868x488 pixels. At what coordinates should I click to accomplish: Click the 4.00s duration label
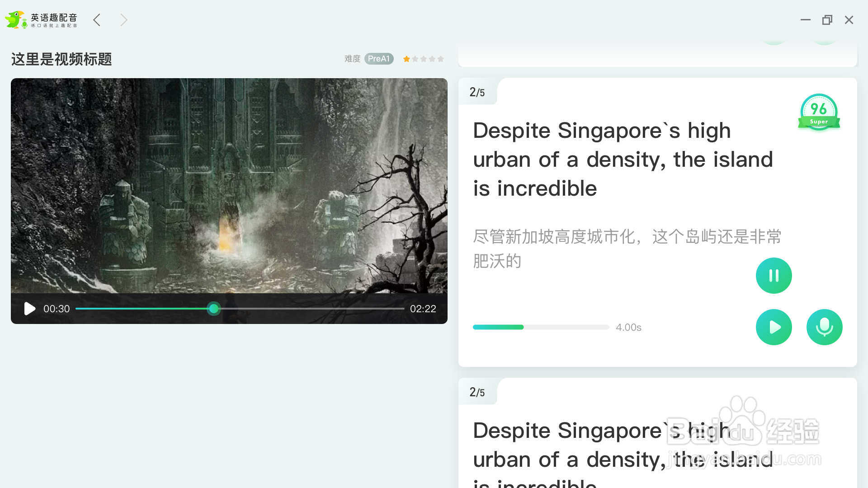[628, 327]
